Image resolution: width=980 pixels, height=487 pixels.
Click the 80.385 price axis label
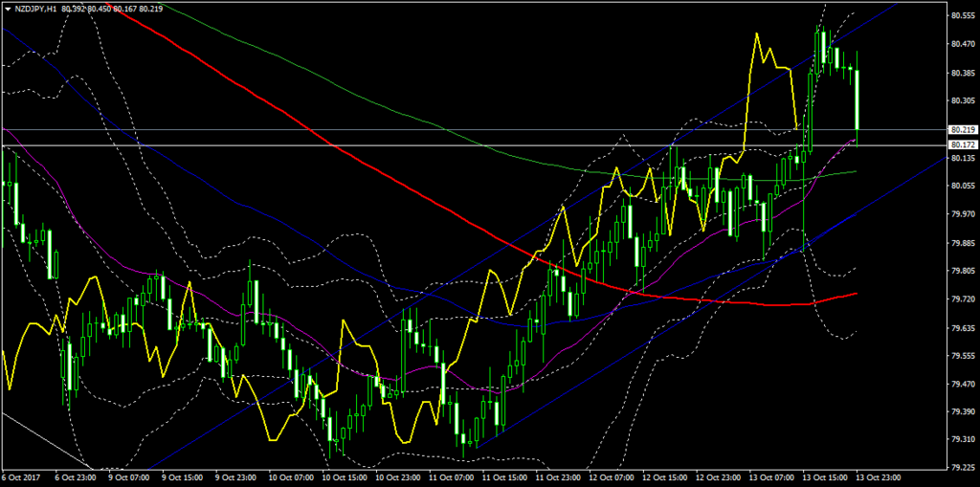pyautogui.click(x=963, y=73)
